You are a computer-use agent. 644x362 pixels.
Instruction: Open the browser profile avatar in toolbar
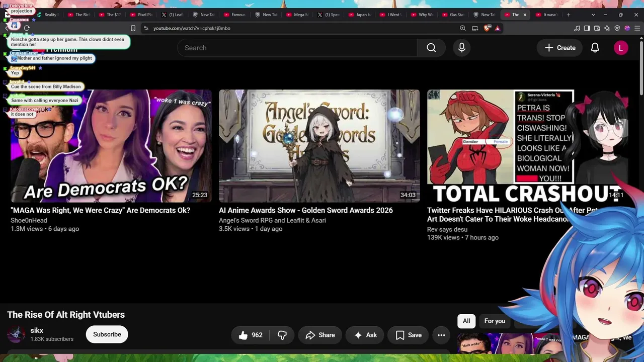(627, 28)
